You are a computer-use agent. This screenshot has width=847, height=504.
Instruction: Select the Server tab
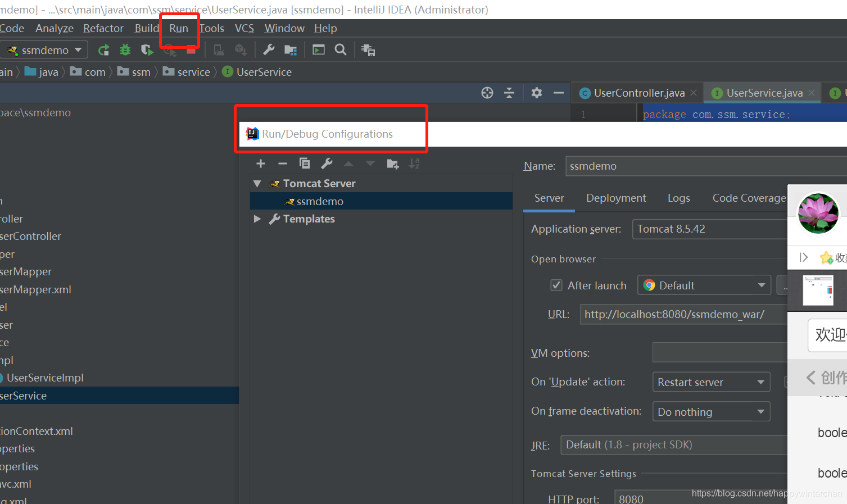click(549, 198)
